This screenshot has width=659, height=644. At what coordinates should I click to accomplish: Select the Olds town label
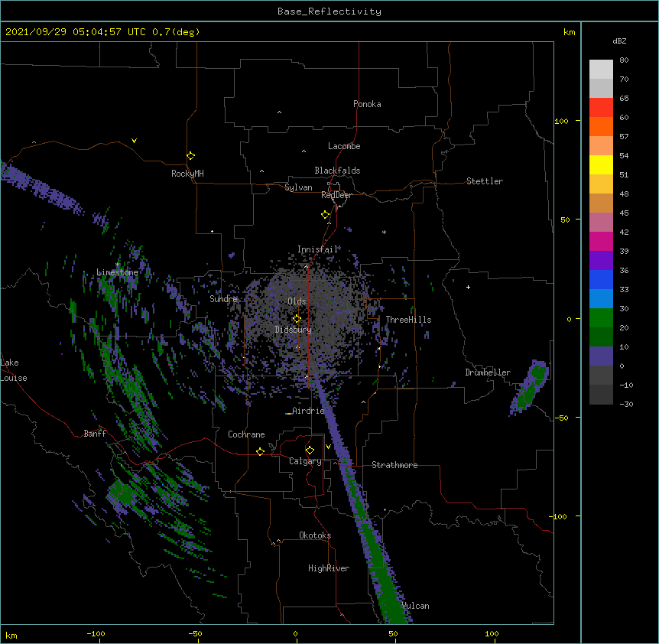pos(297,301)
